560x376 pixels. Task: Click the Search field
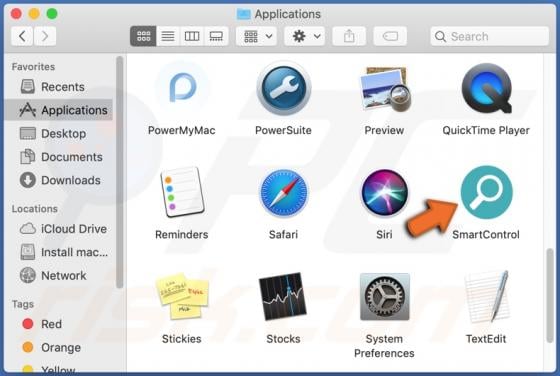click(490, 36)
